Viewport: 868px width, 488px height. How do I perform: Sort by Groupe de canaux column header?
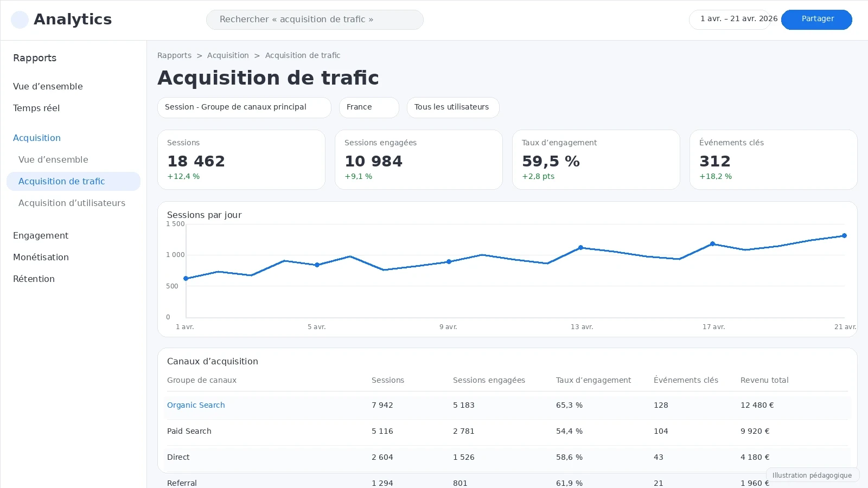click(x=202, y=380)
